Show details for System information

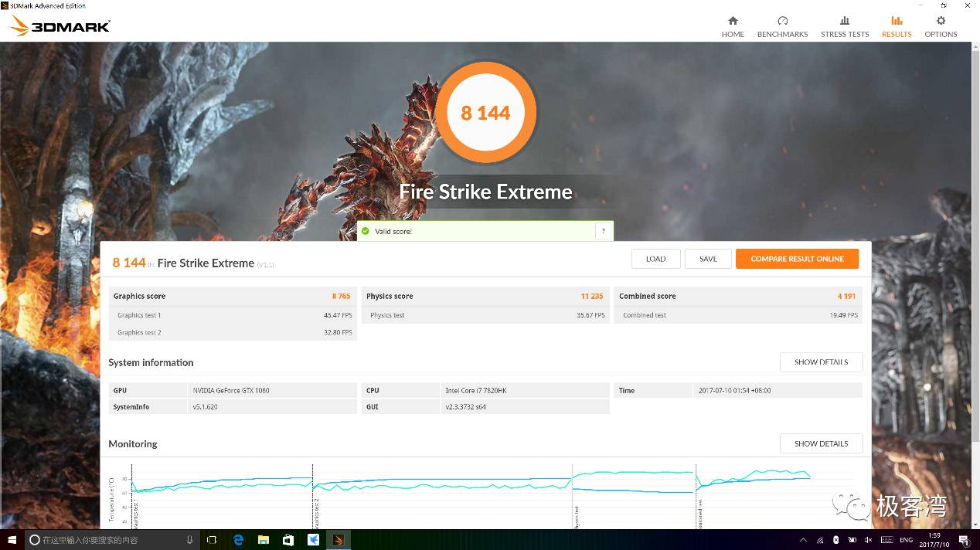pos(821,362)
